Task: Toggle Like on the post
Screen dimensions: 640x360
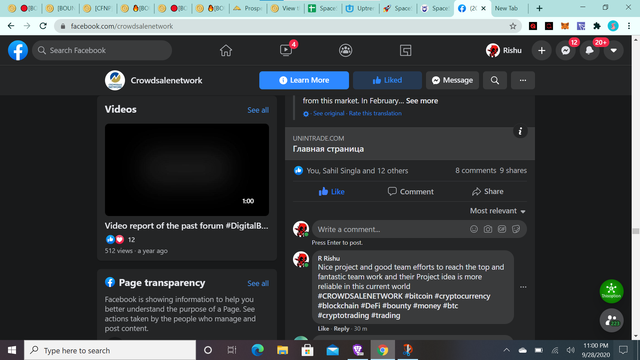Action: click(331, 191)
